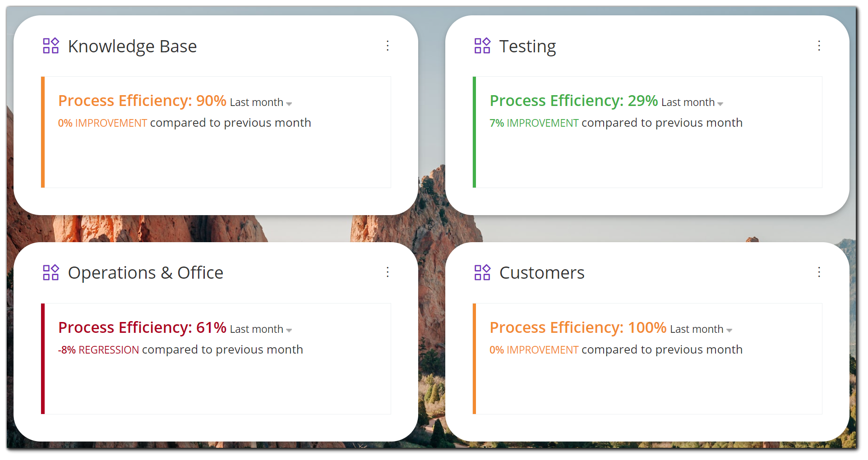Open the Operations & Office options menu
The image size is (868, 460).
pyautogui.click(x=388, y=272)
